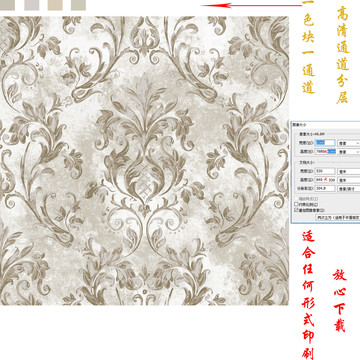Image resolution: width=360 pixels, height=360 pixels.
Task: Click the document width field showing 530
Action: 325,171
